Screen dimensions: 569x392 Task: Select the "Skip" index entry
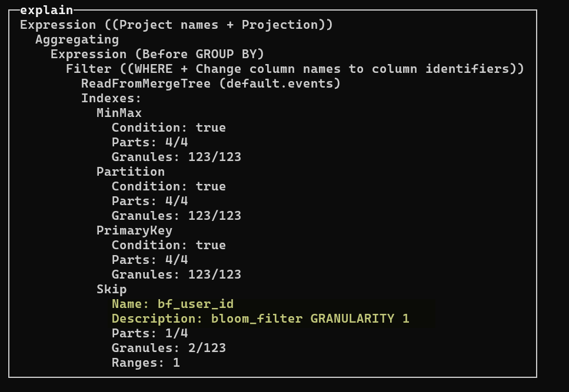pos(111,289)
